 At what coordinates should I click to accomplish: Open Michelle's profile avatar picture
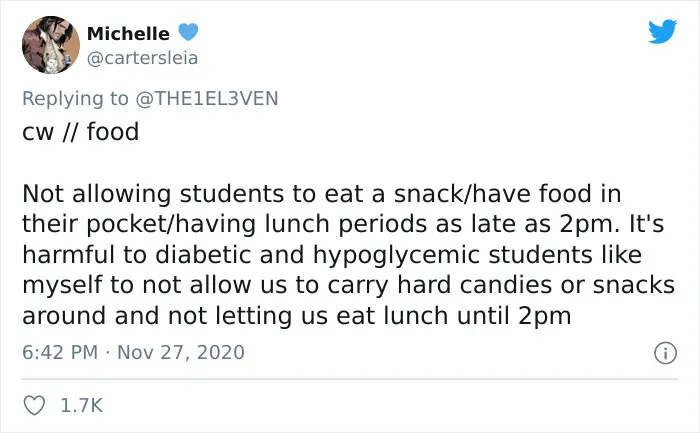tap(51, 45)
